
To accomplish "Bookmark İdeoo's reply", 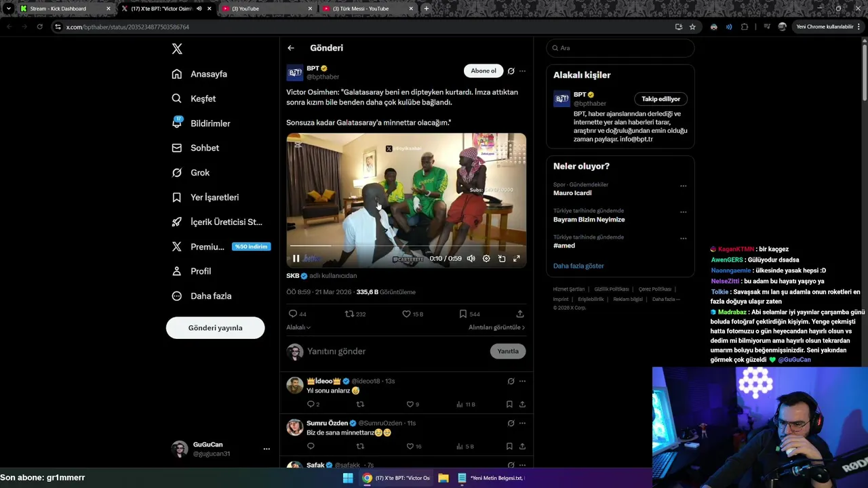I will (509, 405).
